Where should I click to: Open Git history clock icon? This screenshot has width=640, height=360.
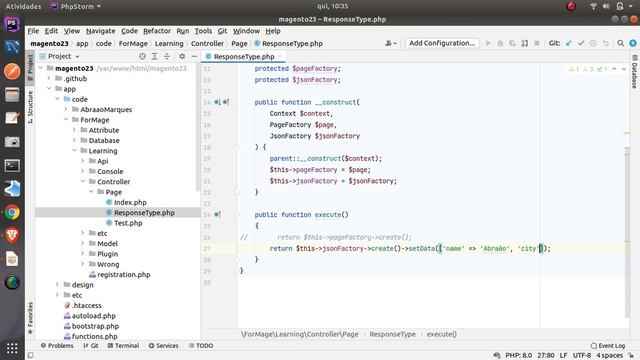coord(593,43)
